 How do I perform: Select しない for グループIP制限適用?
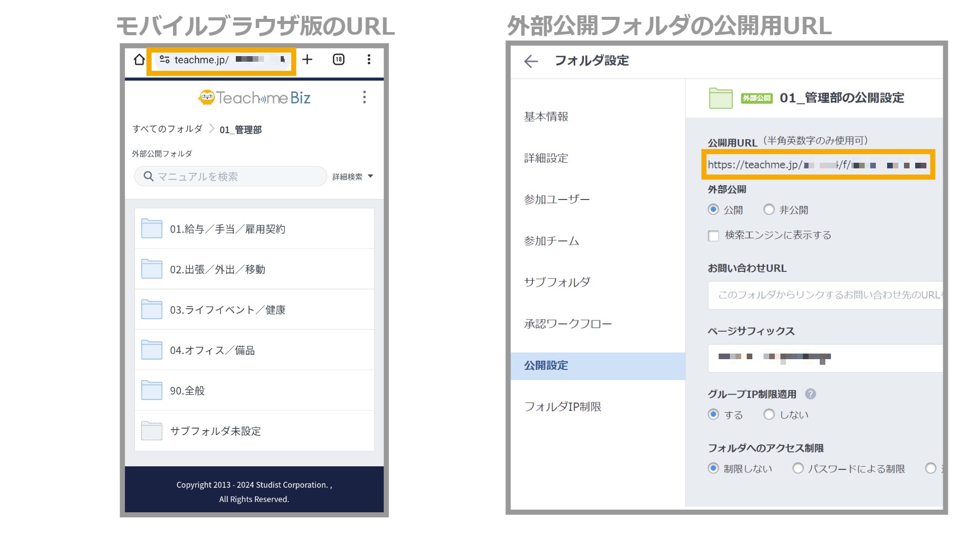coord(769,415)
